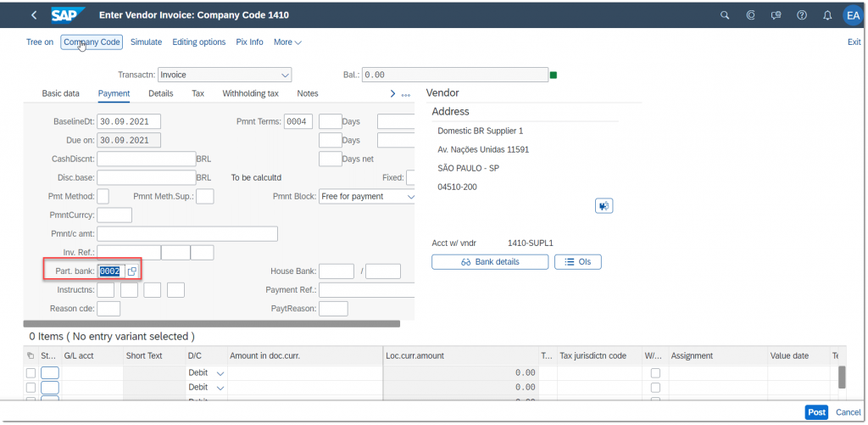868x425 pixels.
Task: Cancel the invoice entry
Action: pyautogui.click(x=848, y=412)
